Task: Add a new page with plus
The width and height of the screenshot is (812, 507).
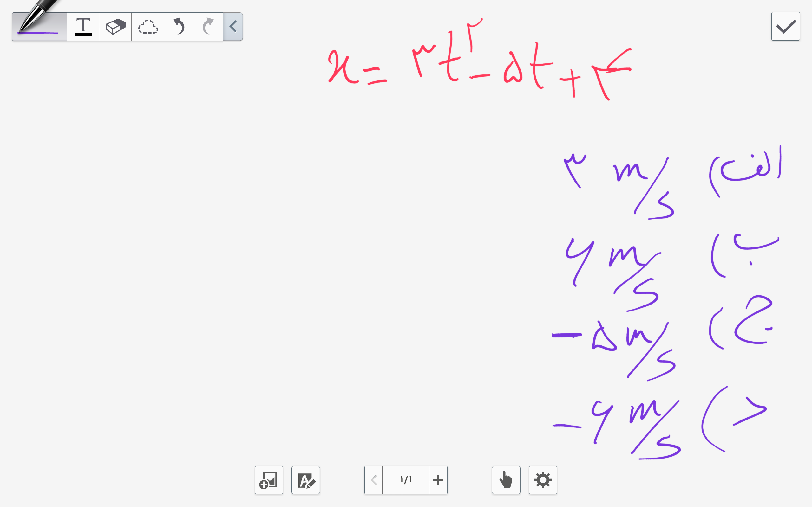Action: tap(438, 480)
